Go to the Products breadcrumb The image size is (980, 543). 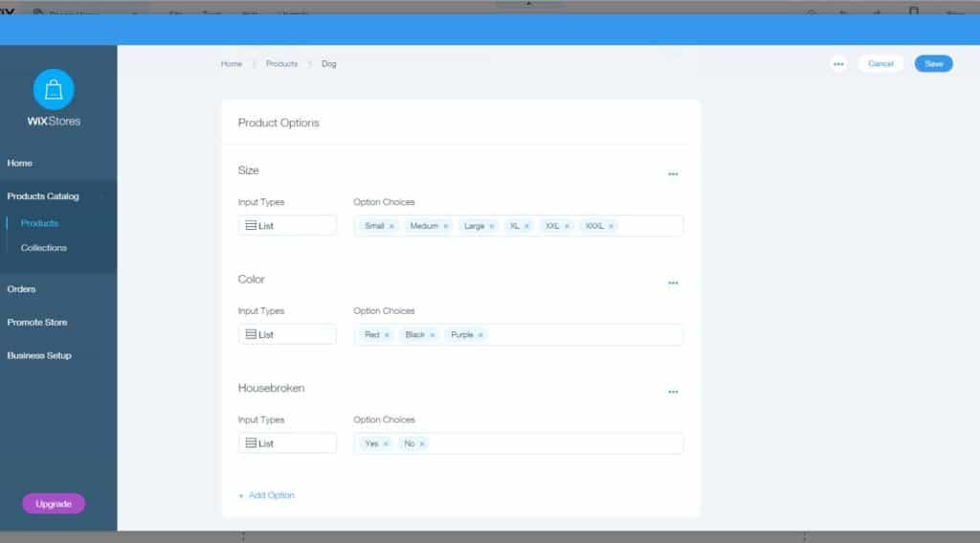pos(282,64)
